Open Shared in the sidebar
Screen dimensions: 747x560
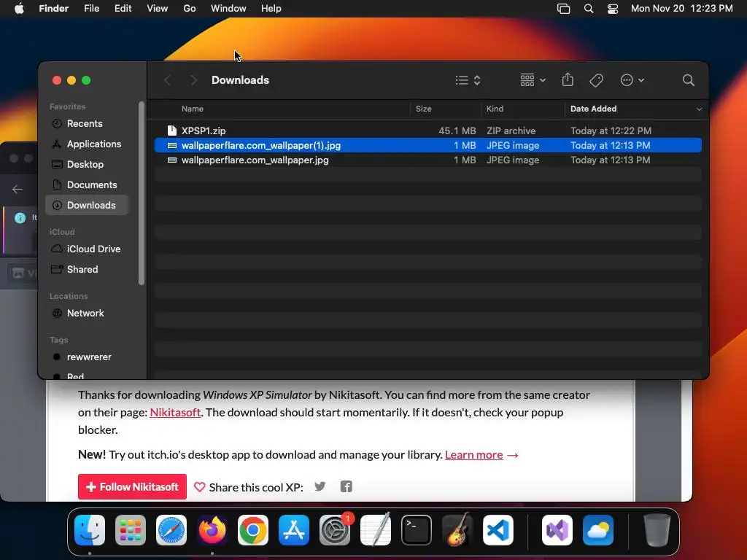[88, 270]
